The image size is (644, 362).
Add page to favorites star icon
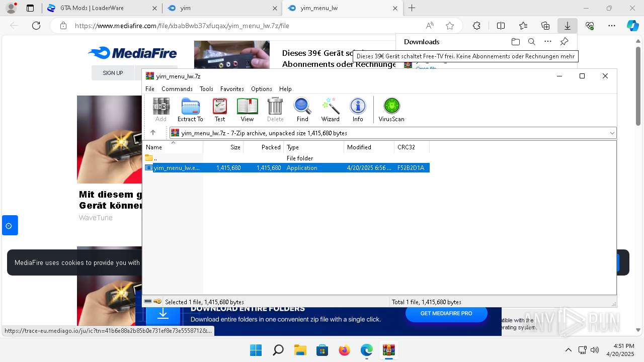pos(450,26)
